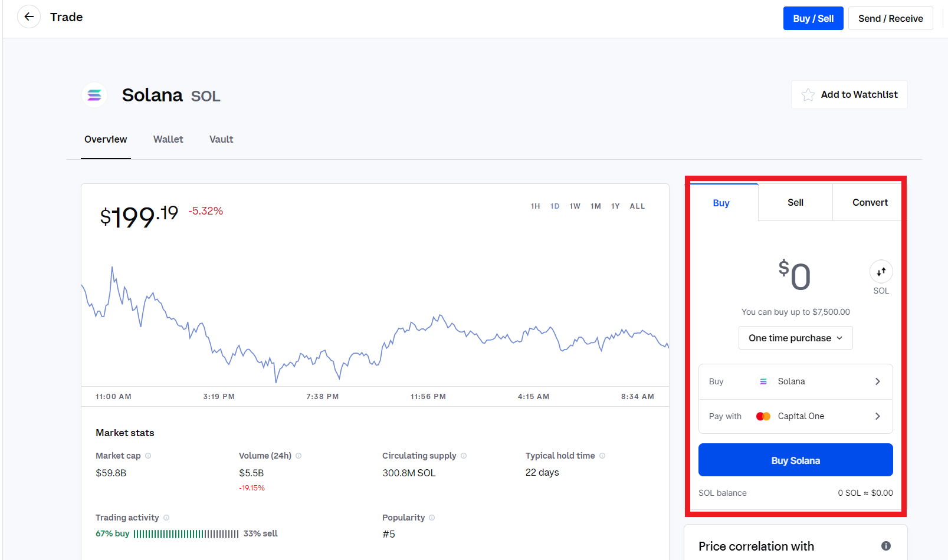Viewport: 948px width, 560px height.
Task: Click the 300.8M SOL supply value
Action: pyautogui.click(x=409, y=473)
